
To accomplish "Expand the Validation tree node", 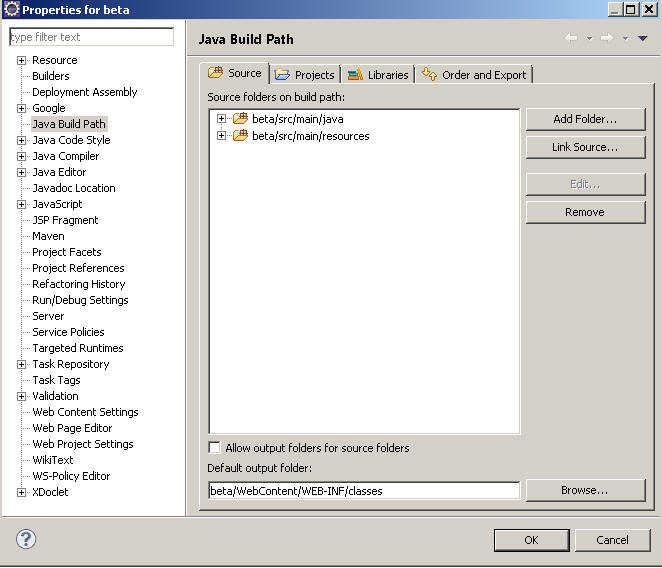I will [21, 396].
